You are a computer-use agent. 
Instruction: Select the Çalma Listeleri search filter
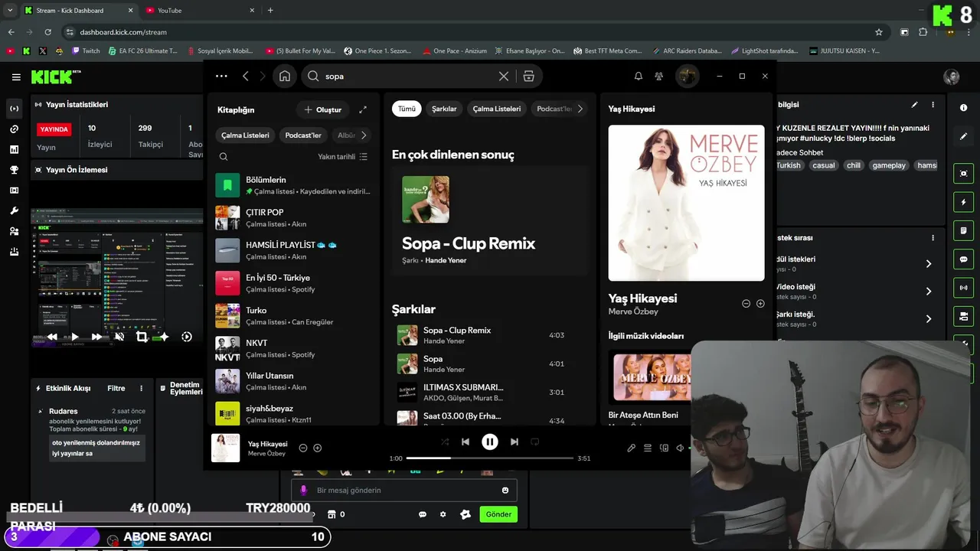(x=497, y=109)
